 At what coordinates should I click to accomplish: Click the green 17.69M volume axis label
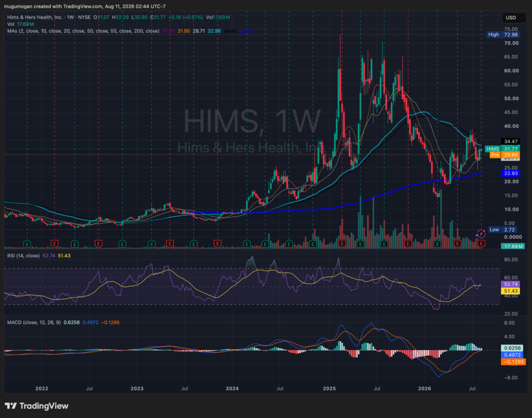point(512,246)
